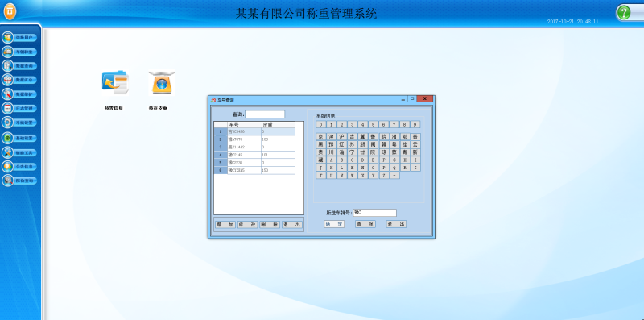Open data maintenance (数据维护) sidebar icon

pyautogui.click(x=7, y=94)
